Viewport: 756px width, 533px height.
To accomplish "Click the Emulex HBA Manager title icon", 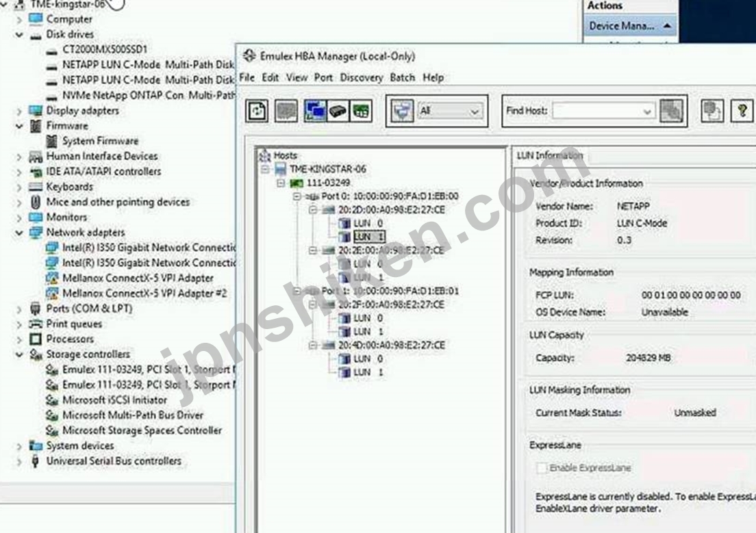I will coord(249,56).
